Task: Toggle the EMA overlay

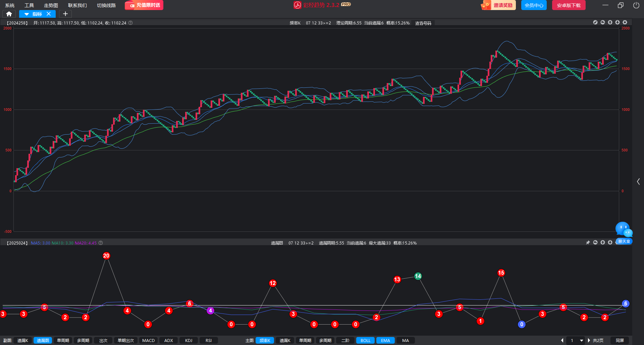Action: click(386, 340)
